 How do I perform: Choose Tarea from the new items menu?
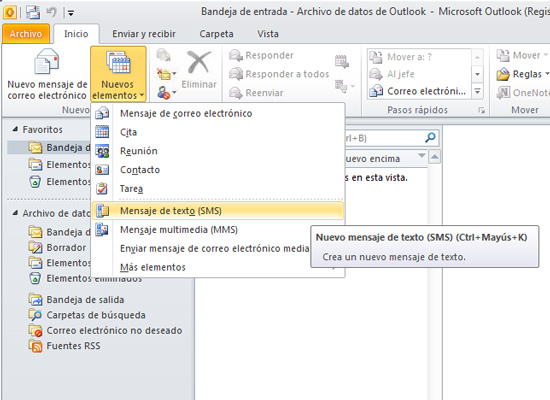tap(217, 189)
